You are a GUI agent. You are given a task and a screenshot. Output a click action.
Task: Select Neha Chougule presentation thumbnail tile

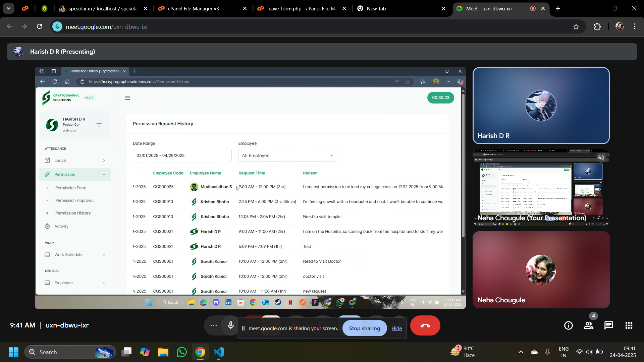tap(541, 188)
